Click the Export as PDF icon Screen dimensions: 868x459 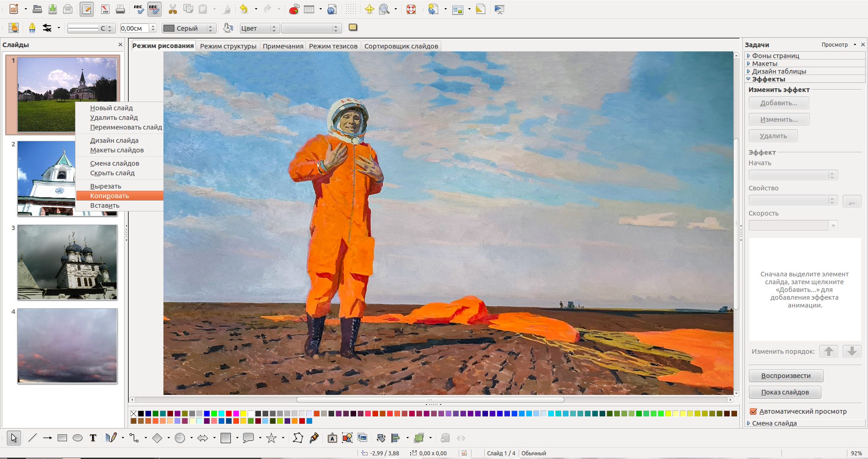[x=105, y=9]
